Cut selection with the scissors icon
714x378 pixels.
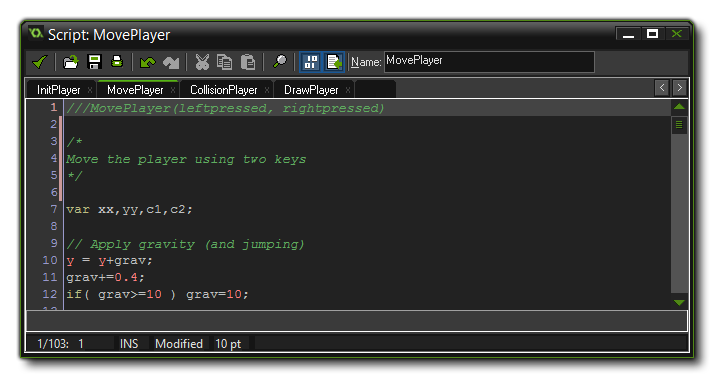tap(202, 62)
